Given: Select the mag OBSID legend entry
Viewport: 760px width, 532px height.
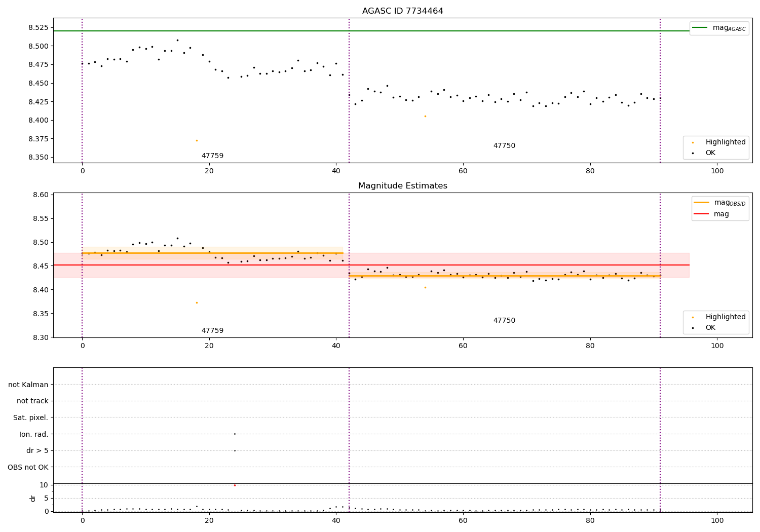Looking at the screenshot, I should click(x=719, y=203).
